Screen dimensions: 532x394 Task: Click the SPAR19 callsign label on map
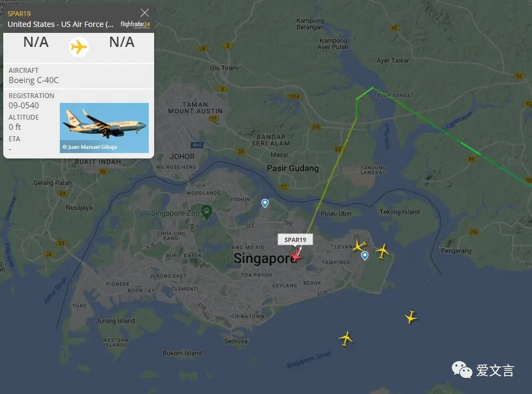click(x=295, y=240)
